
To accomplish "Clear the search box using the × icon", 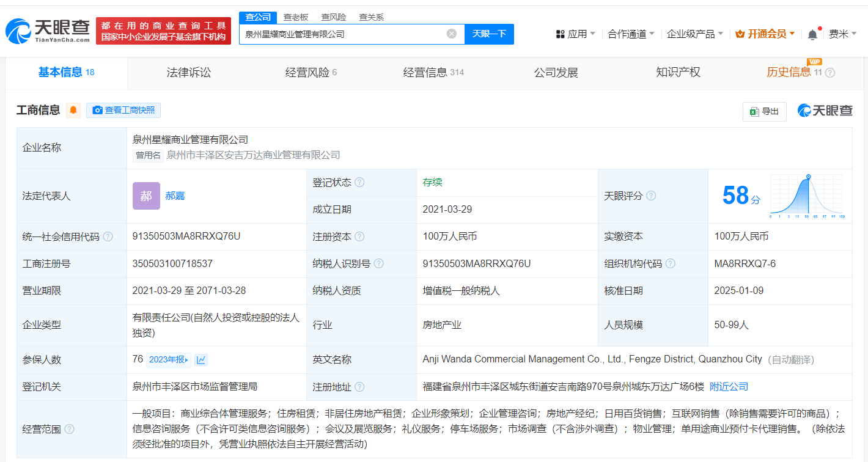I will 451,34.
